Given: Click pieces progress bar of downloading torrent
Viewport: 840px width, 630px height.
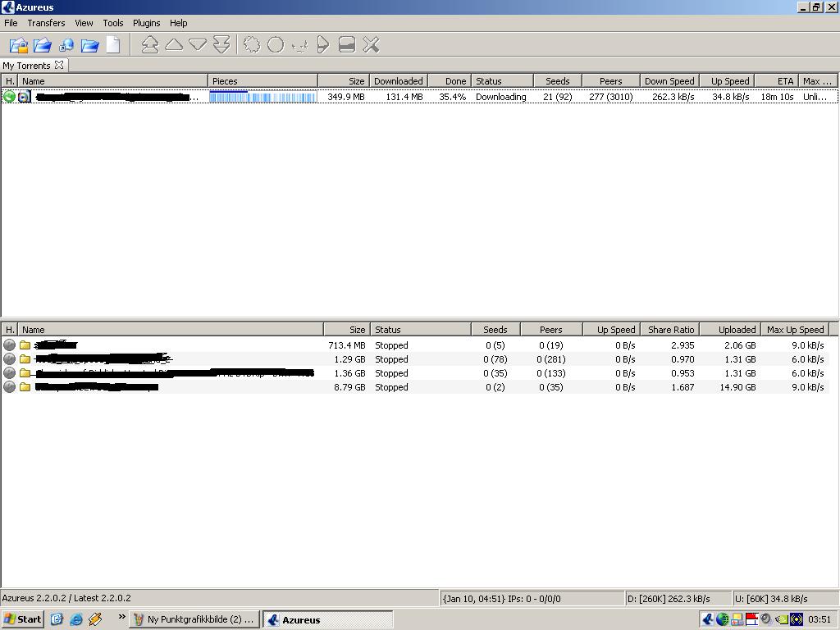Looking at the screenshot, I should (262, 97).
